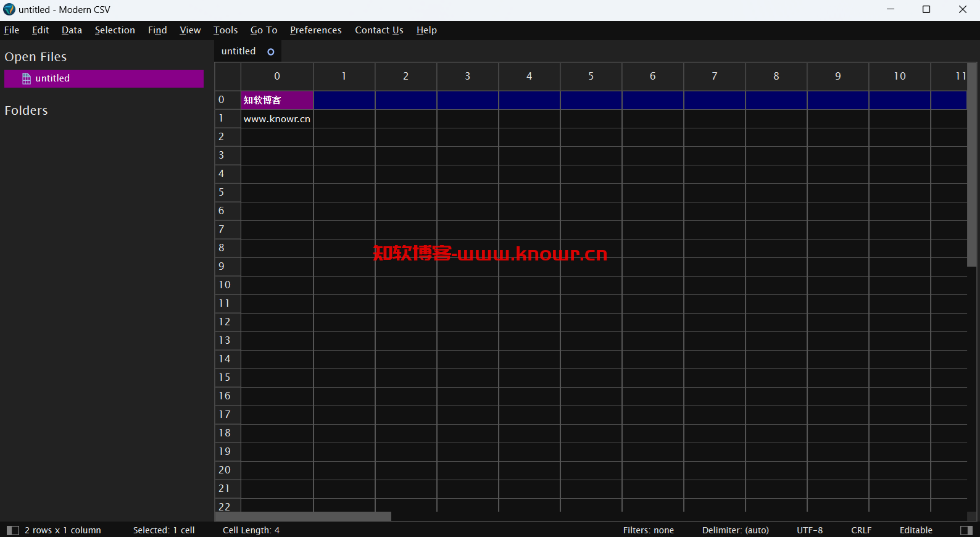Select column header 10
Viewport: 980px width, 537px height.
coord(900,76)
